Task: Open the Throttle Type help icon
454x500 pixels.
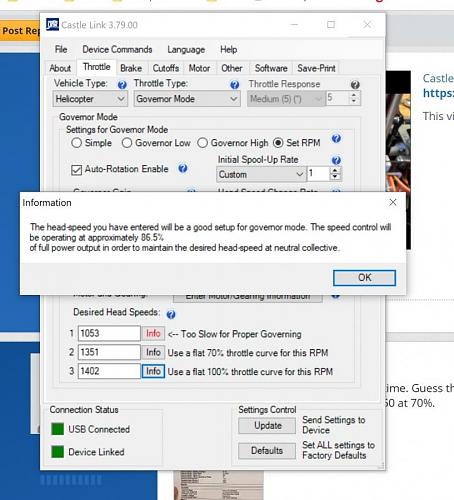Action: [235, 85]
